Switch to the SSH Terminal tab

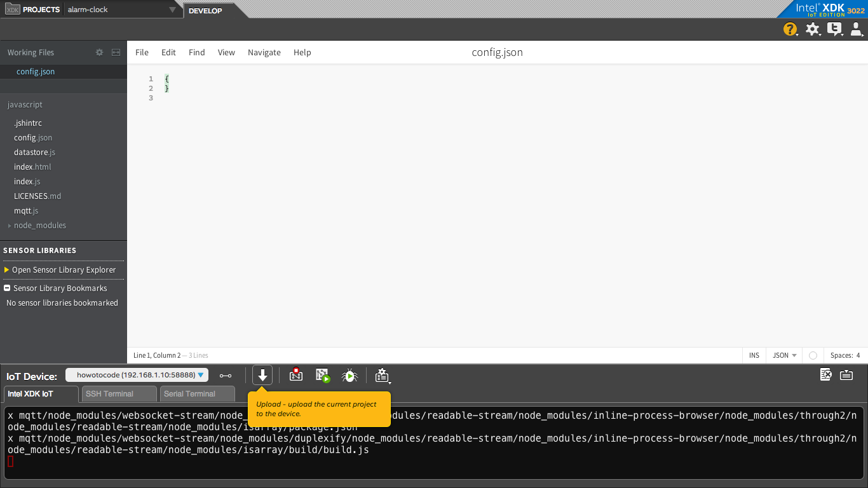click(119, 394)
